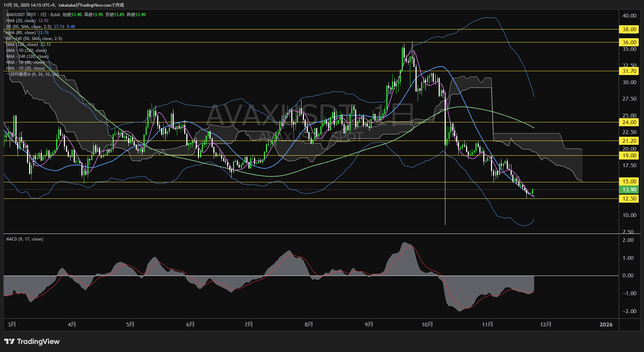Open the AVAXUSDT SPOT symbol legend title
The height and width of the screenshot is (352, 644).
pyautogui.click(x=21, y=15)
